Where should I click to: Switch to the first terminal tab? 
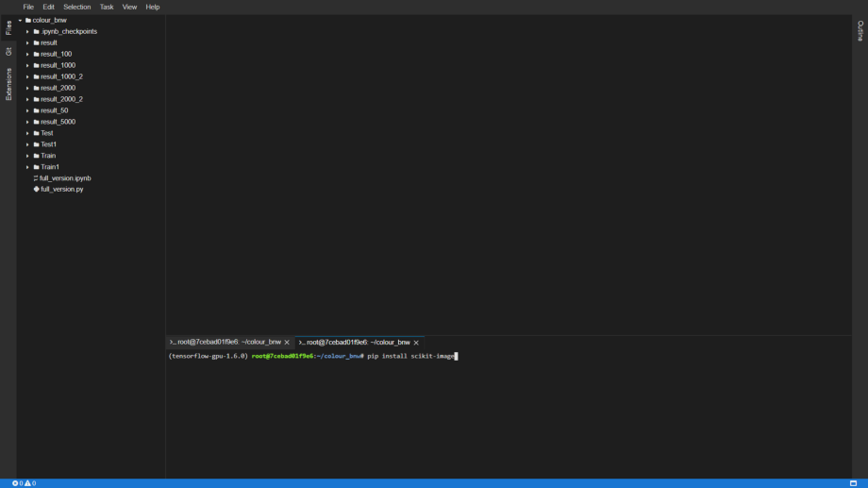[229, 343]
